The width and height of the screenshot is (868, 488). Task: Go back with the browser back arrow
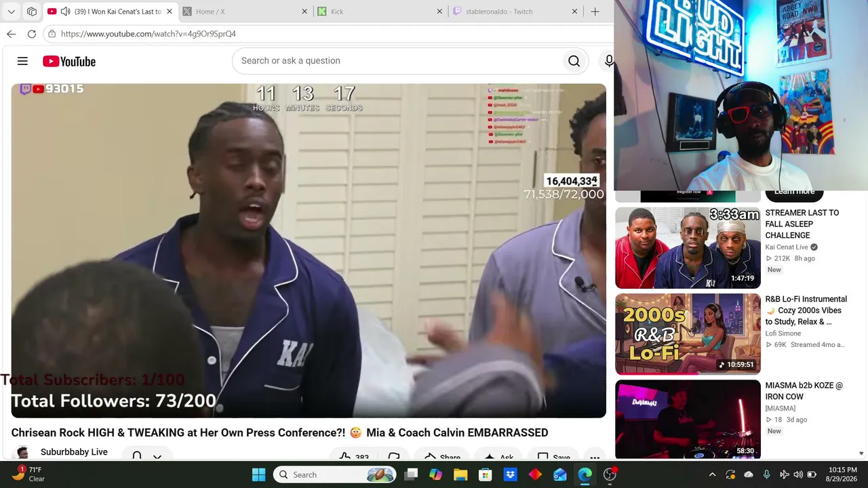tap(11, 34)
